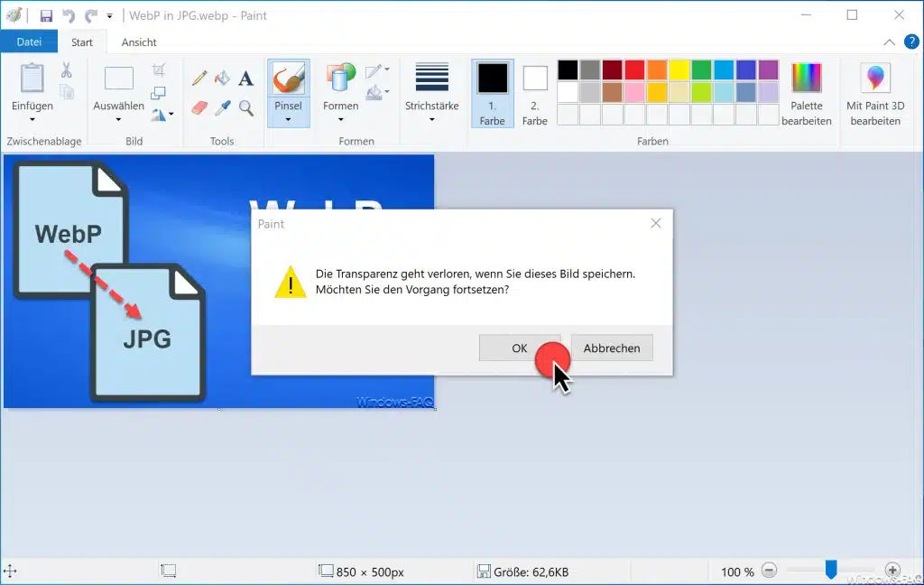Confirm the transparency warning with OK
Screen dimensions: 924x585
[519, 348]
